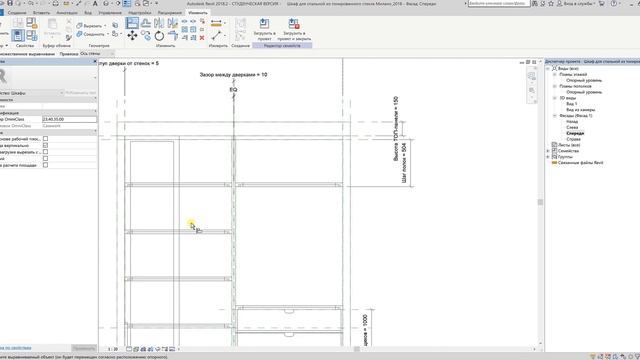The image size is (640, 360).
Task: Click the EQ dimension label in drawing
Action: click(x=233, y=89)
